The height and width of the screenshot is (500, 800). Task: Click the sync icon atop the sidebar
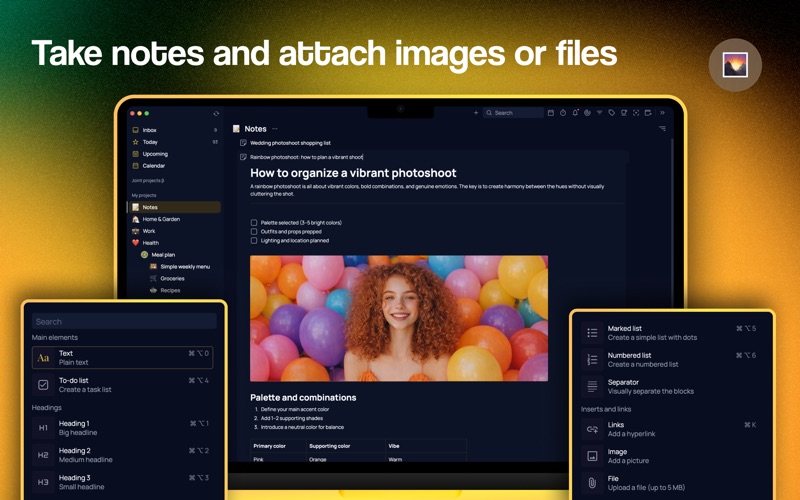point(216,113)
